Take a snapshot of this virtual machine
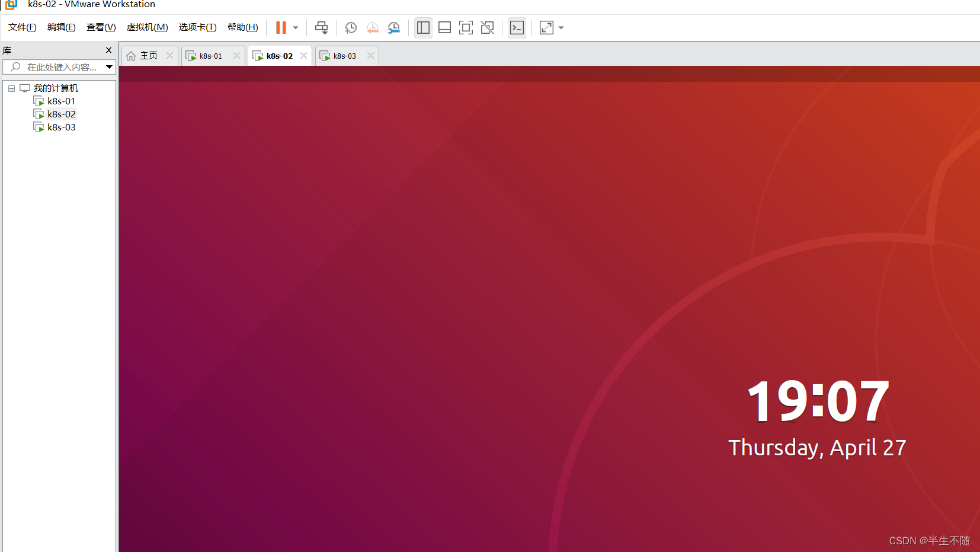Image resolution: width=980 pixels, height=552 pixels. pyautogui.click(x=351, y=27)
